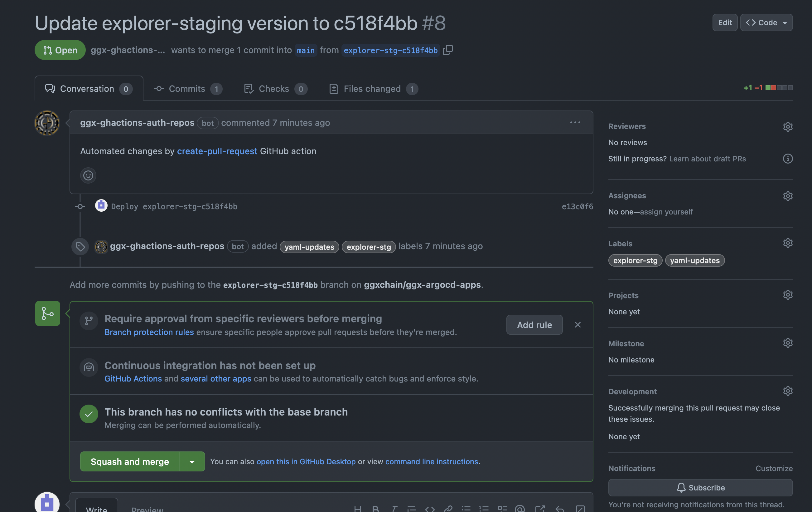Open Development settings gear
Screen dimensions: 812x512
(787, 391)
